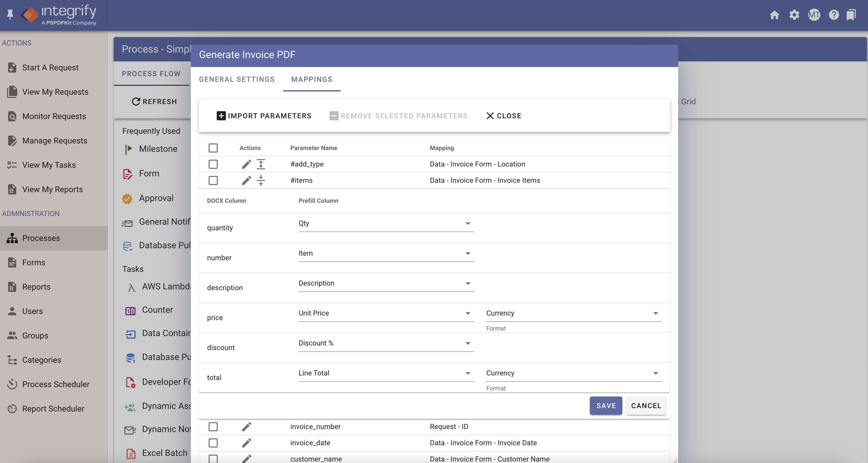Open the settings gear icon
This screenshot has height=463, width=868.
[x=794, y=15]
